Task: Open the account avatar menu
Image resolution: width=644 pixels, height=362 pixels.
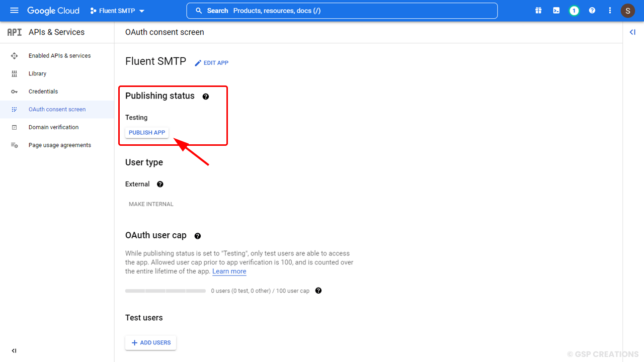Action: coord(628,10)
